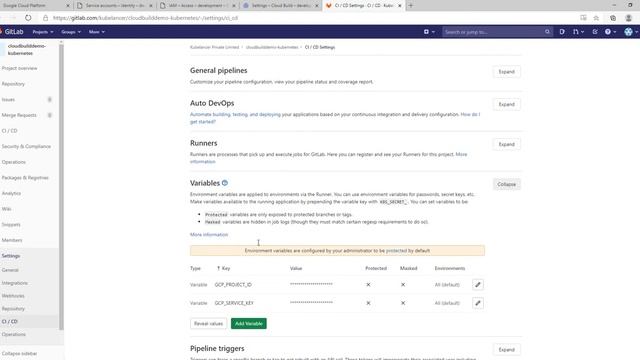Image resolution: width=640 pixels, height=360 pixels.
Task: Click the GitLab logo home icon
Action: pos(12,31)
